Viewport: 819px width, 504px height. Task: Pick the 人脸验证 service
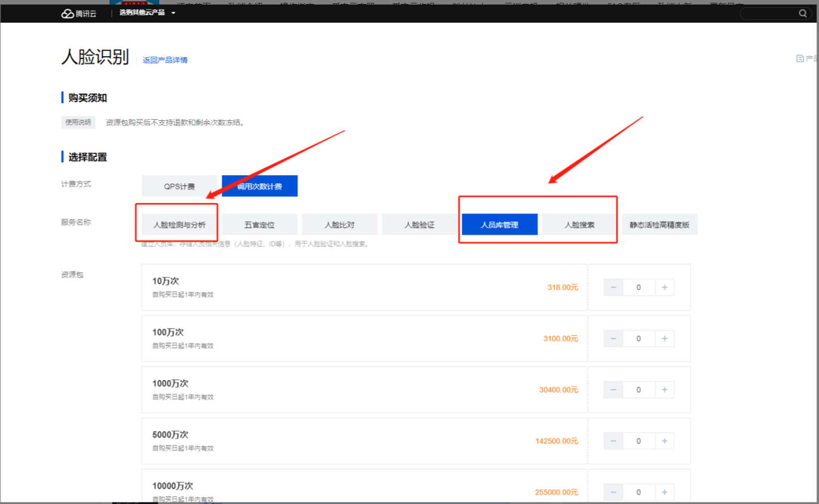(x=420, y=225)
